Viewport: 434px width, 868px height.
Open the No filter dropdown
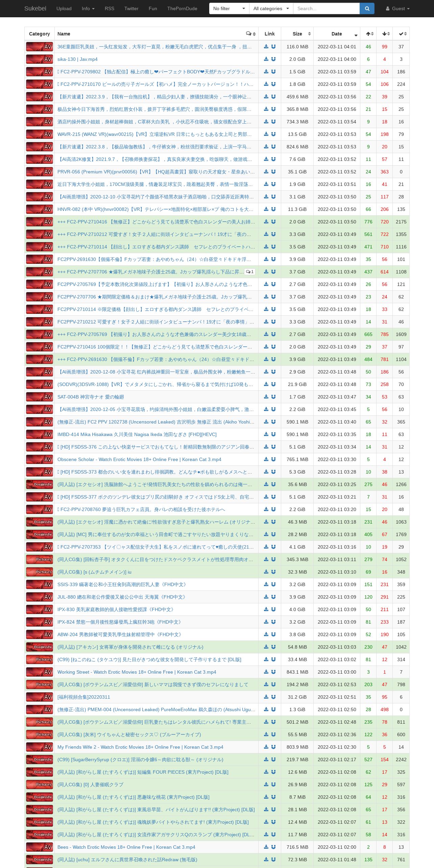[x=229, y=8]
